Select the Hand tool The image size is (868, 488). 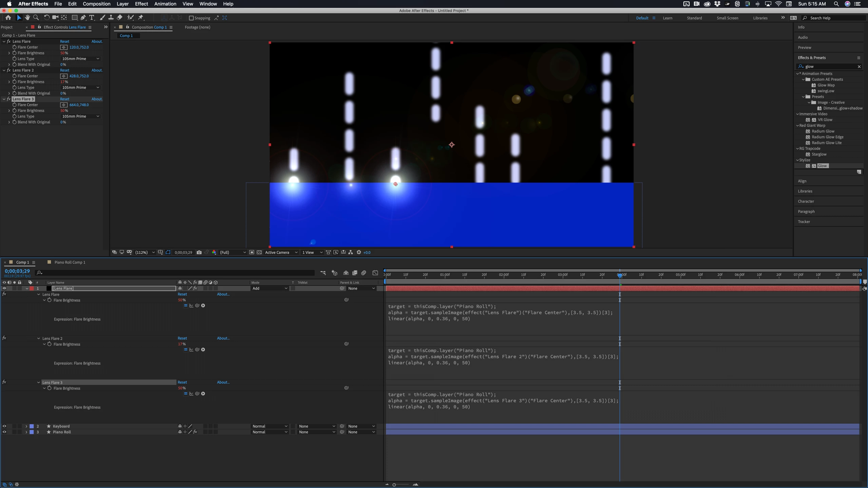click(27, 18)
